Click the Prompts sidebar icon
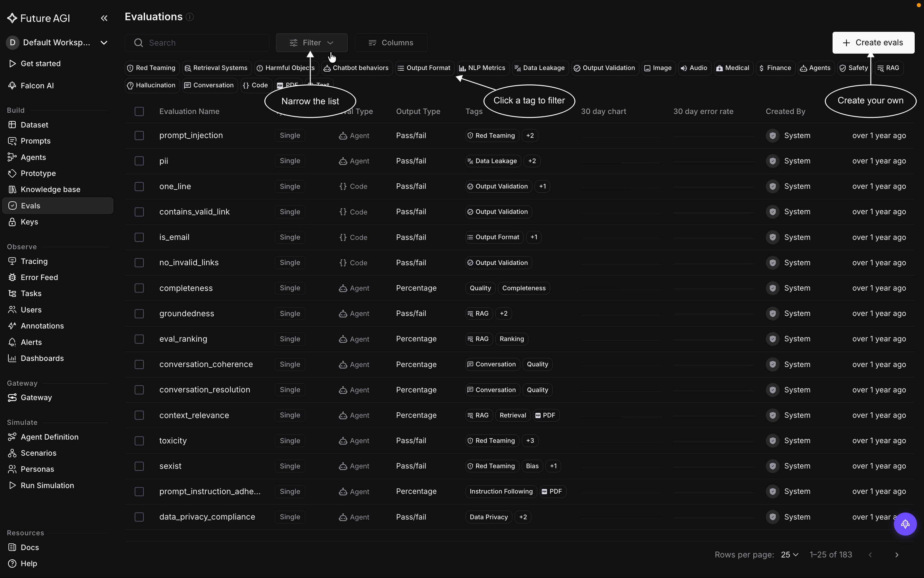 pyautogui.click(x=12, y=141)
